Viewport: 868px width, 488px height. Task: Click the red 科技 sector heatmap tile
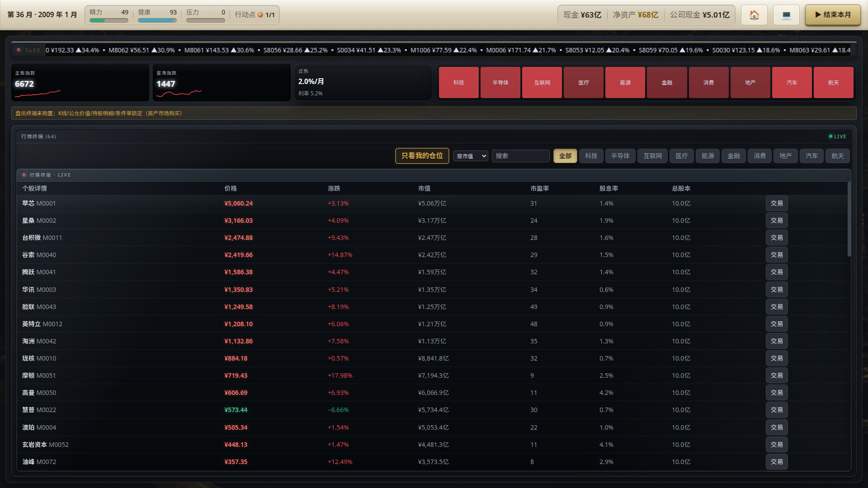[458, 83]
